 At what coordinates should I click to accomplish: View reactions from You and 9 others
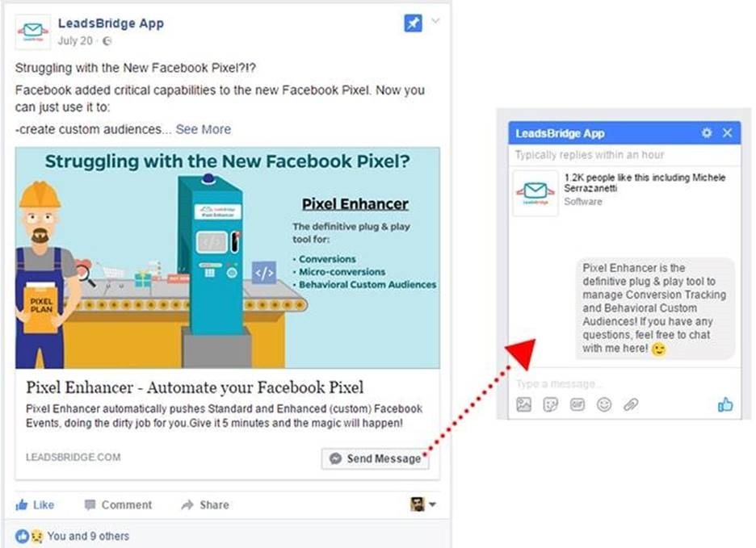[73, 536]
